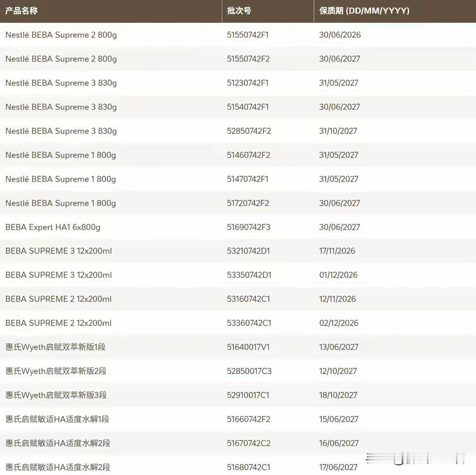This screenshot has height=475, width=476.
Task: Click the product name BEBA Expert HA1 6x800g
Action: (53, 227)
